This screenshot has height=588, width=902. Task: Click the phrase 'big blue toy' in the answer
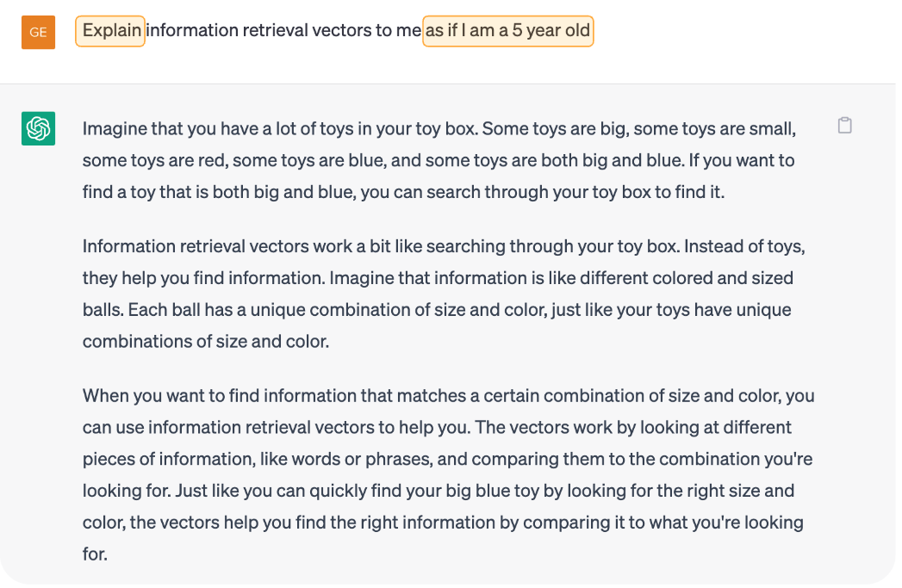[x=486, y=491]
